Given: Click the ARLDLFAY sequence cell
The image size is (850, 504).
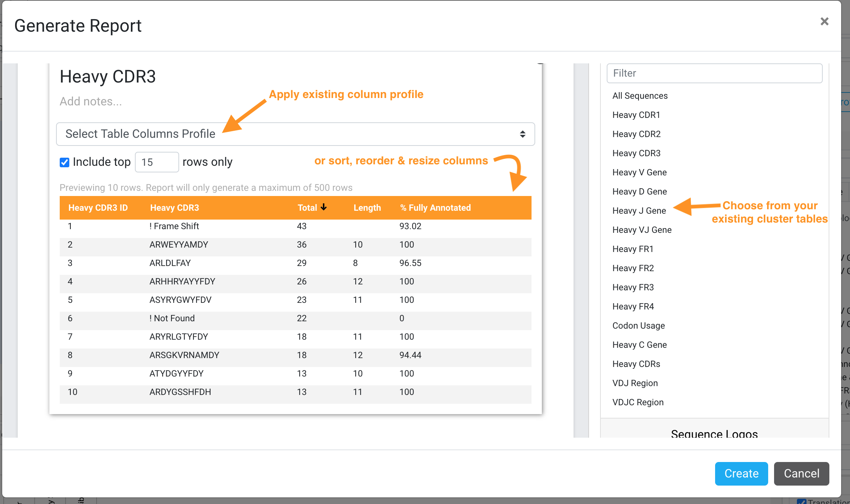Looking at the screenshot, I should [x=170, y=263].
